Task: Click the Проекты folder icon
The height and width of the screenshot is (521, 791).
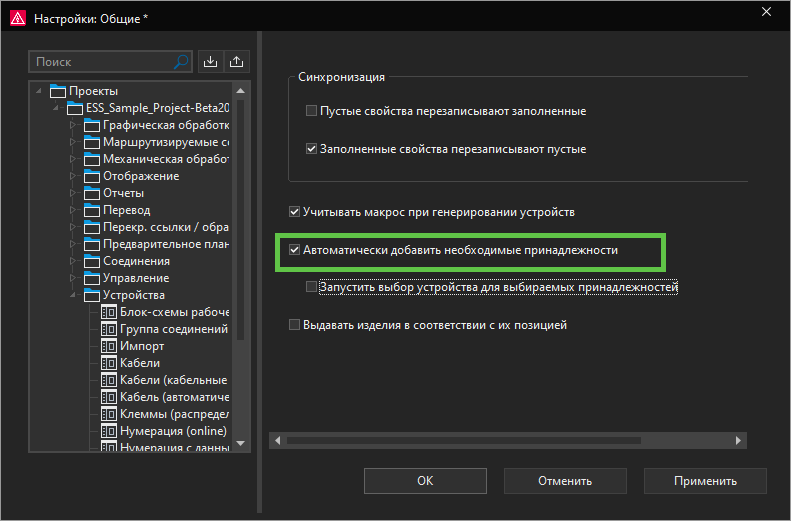Action: pos(58,91)
